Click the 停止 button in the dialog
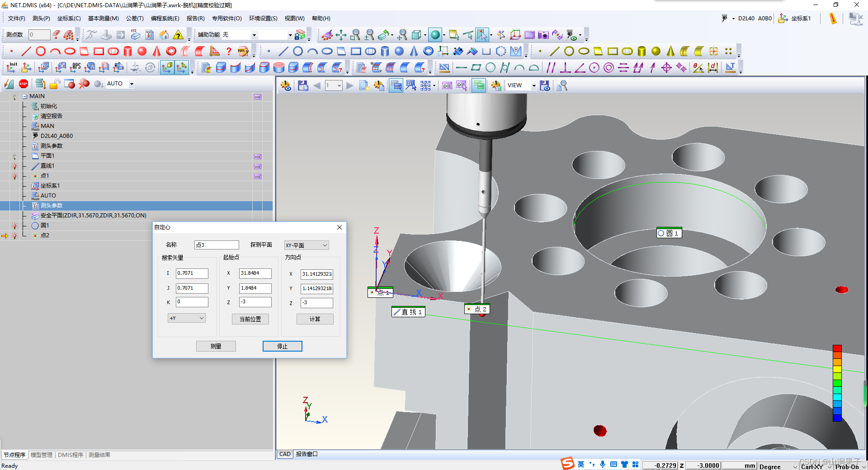Viewport: 868px width, 470px height. click(x=283, y=346)
